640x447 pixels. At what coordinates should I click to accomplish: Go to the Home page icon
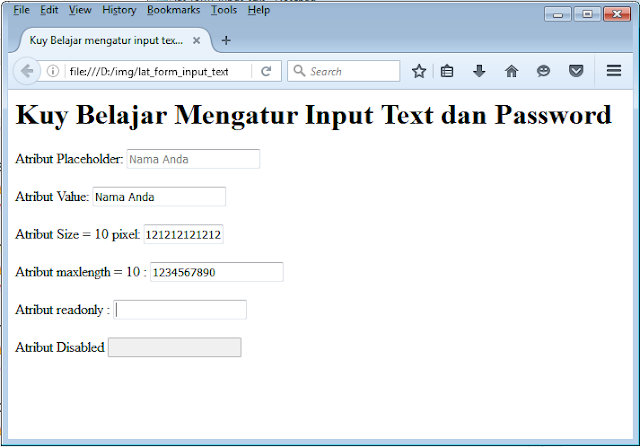[511, 71]
